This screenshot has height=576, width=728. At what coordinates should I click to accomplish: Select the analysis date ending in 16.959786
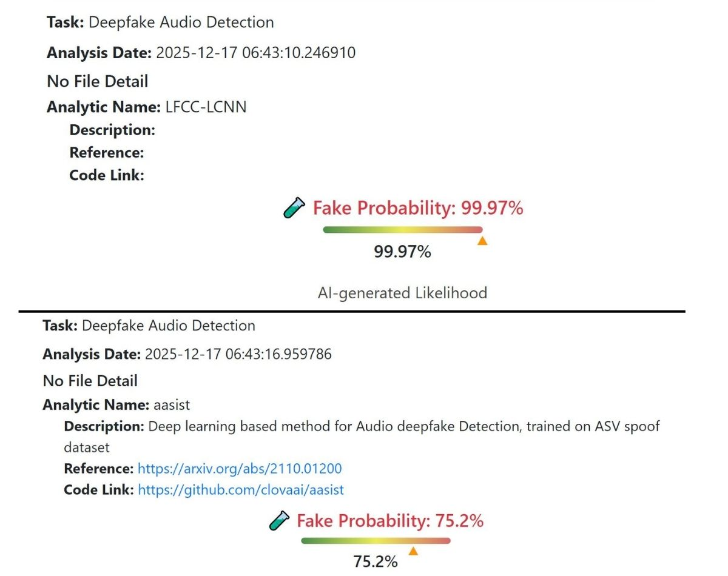click(238, 354)
